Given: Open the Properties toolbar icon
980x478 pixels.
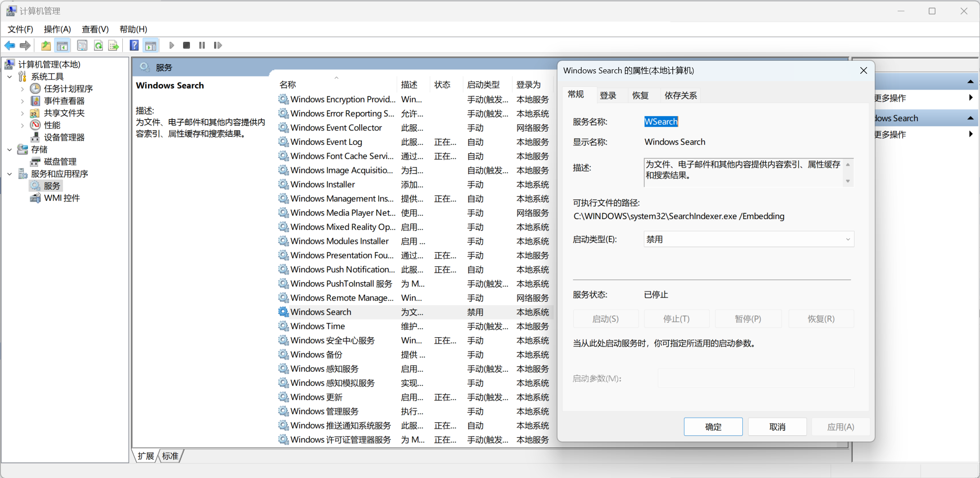Looking at the screenshot, I should tap(82, 45).
